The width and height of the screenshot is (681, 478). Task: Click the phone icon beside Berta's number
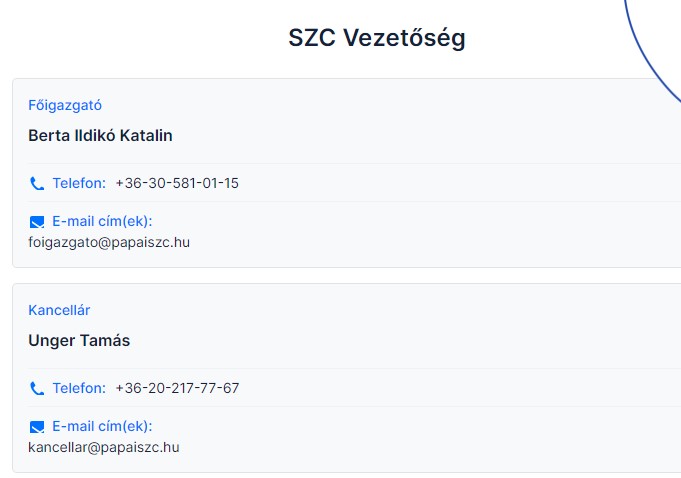(x=37, y=183)
